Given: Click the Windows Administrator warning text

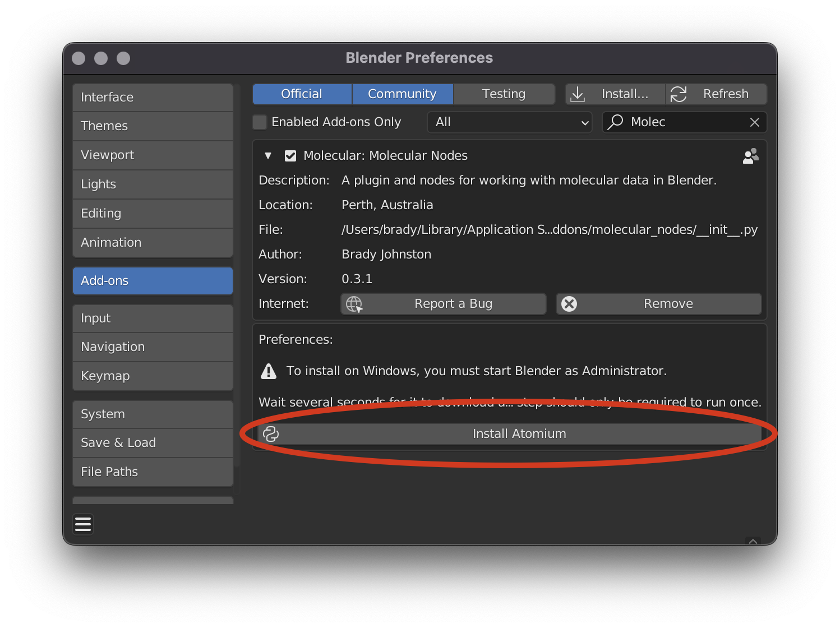Looking at the screenshot, I should point(477,371).
